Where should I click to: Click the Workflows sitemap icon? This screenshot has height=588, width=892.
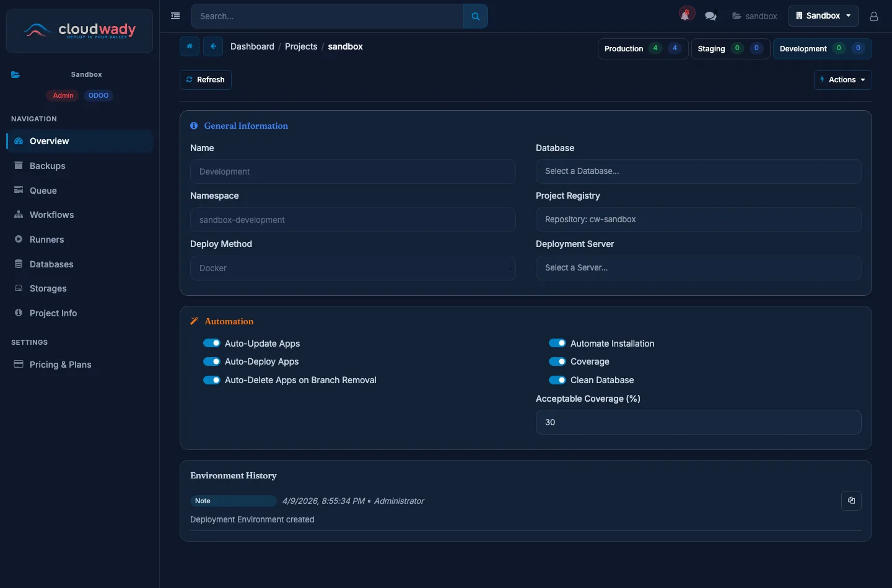19,215
